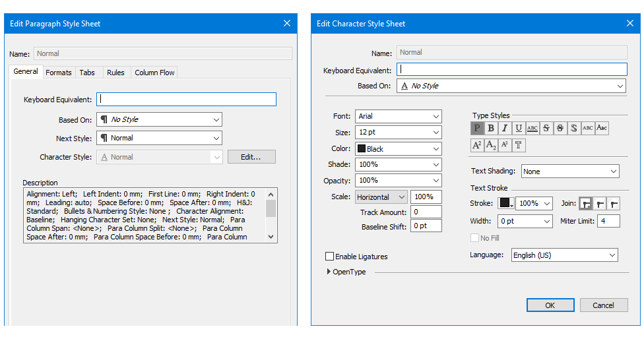Viewport: 644px width, 339px height.
Task: Select the Miter join icon
Action: tap(586, 204)
